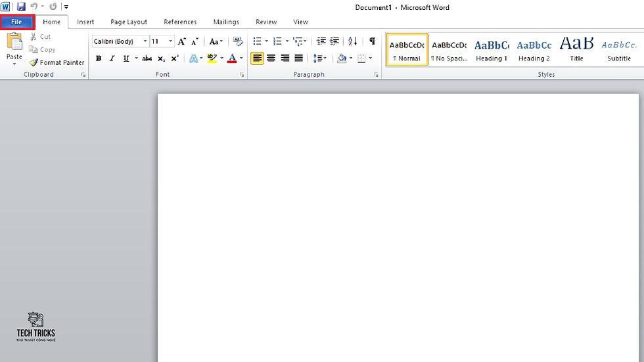644x362 pixels.
Task: Click the Cut button
Action: point(40,37)
